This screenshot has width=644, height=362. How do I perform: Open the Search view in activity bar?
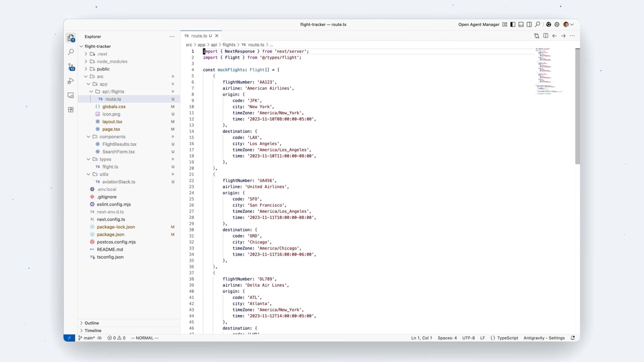tap(71, 52)
